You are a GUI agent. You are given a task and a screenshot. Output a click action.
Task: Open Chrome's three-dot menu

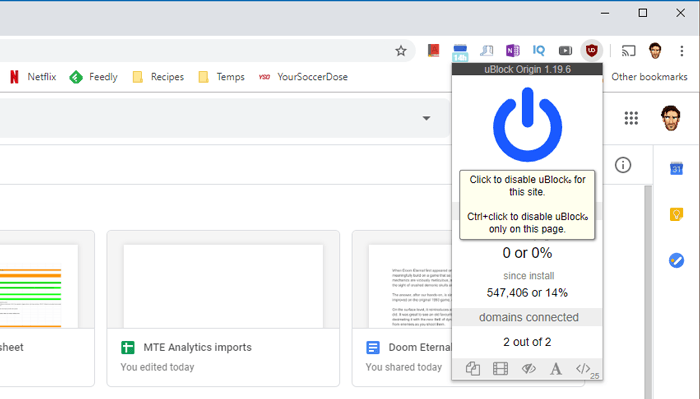682,51
